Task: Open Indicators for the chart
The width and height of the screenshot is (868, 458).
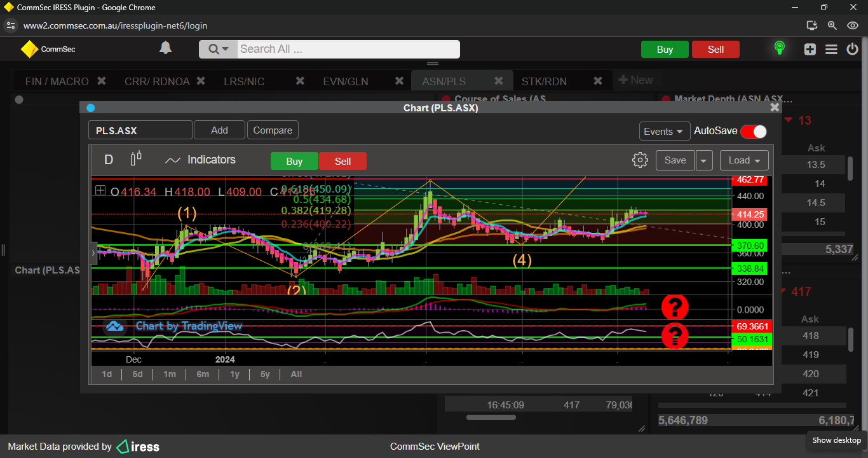Action: 200,160
